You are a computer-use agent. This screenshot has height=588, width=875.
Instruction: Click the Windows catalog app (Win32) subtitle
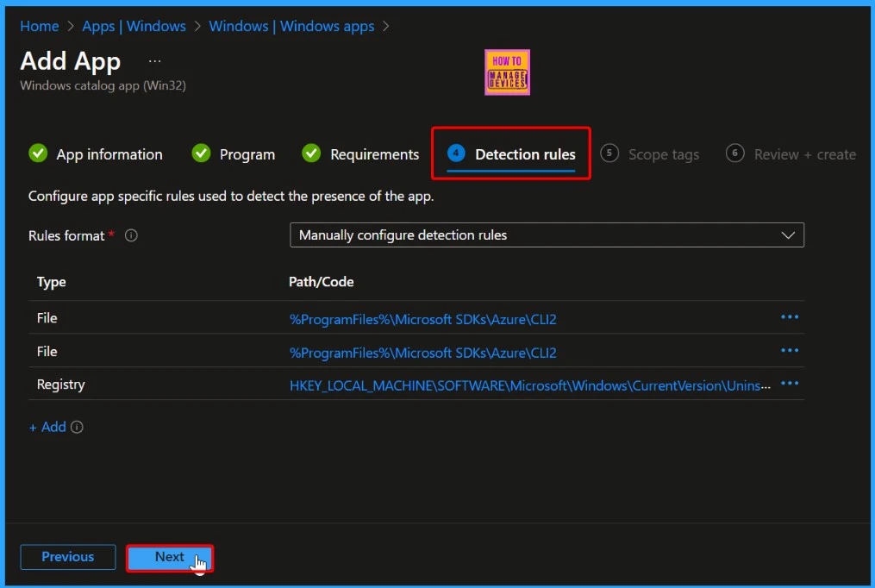(103, 85)
